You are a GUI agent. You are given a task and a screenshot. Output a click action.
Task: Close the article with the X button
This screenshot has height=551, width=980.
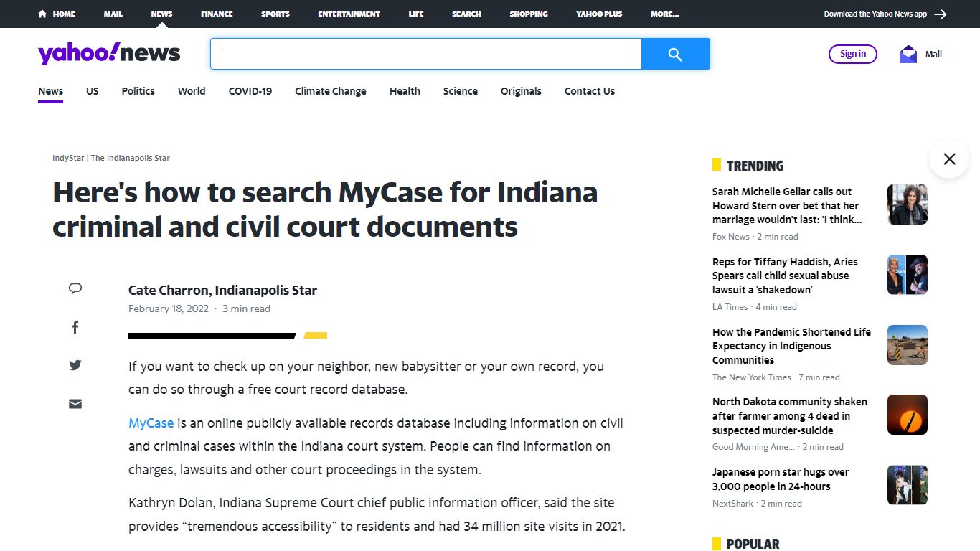click(x=949, y=159)
